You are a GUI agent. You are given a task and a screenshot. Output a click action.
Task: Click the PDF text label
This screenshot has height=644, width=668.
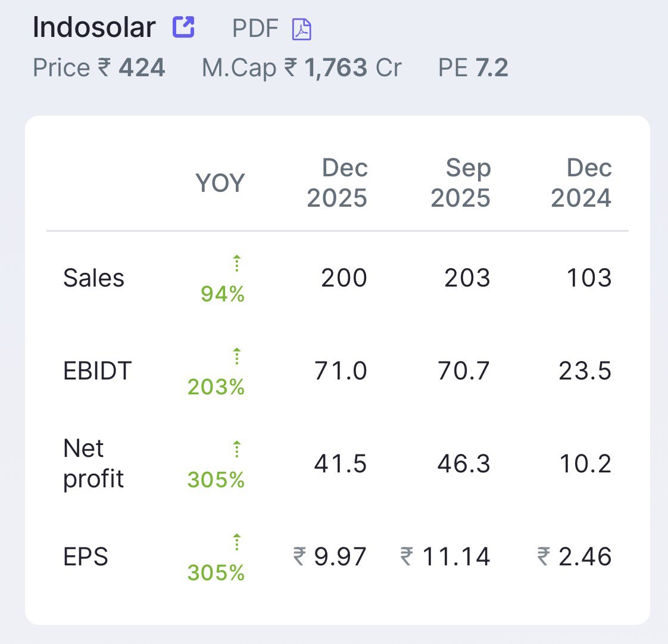(255, 29)
